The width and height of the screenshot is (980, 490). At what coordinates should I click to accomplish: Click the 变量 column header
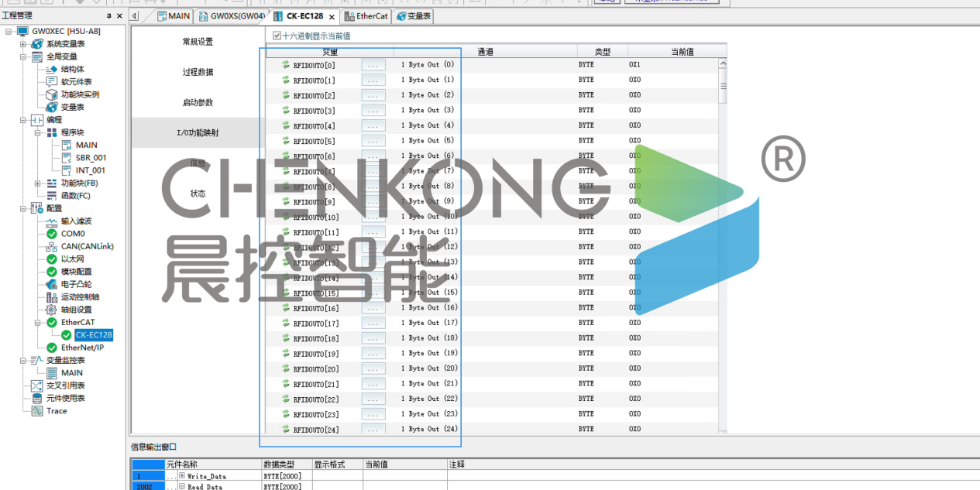tap(330, 52)
